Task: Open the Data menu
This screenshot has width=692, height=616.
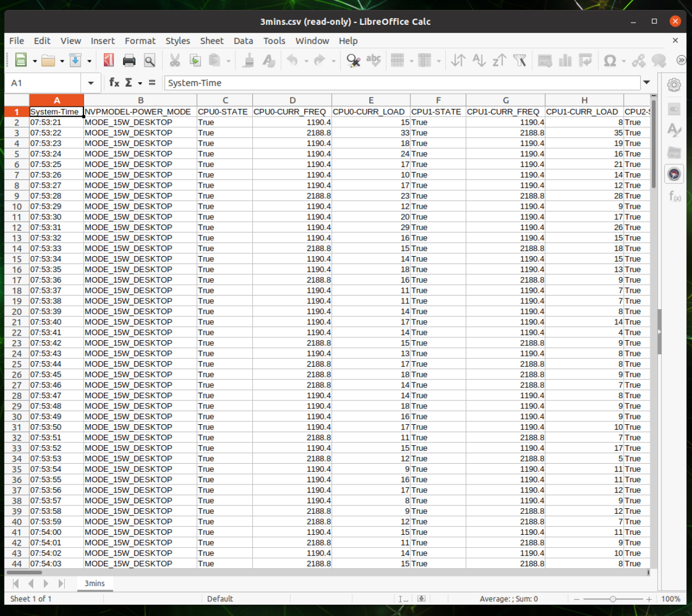Action: click(x=243, y=41)
